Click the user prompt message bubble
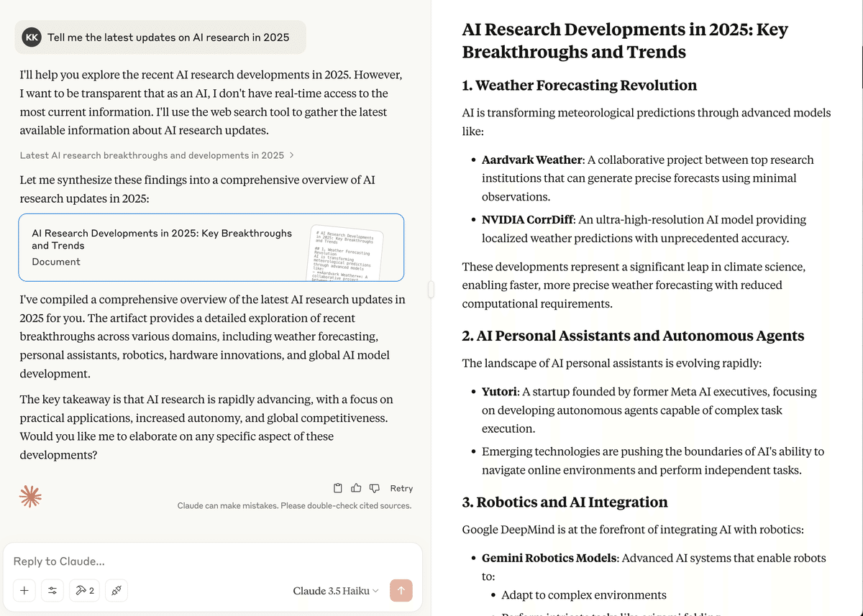This screenshot has height=616, width=863. 160,37
